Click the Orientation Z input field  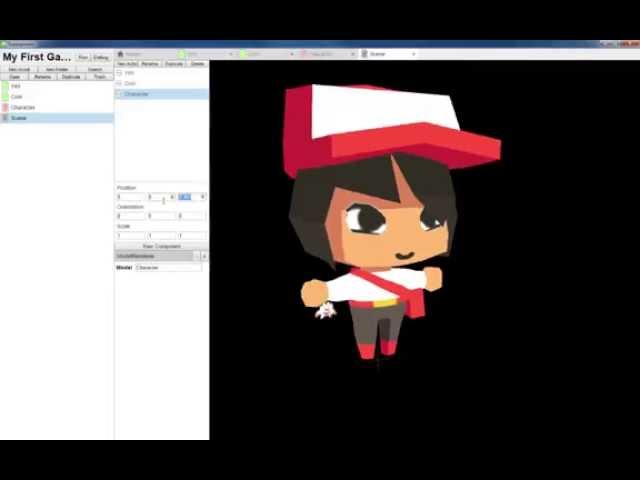192,216
